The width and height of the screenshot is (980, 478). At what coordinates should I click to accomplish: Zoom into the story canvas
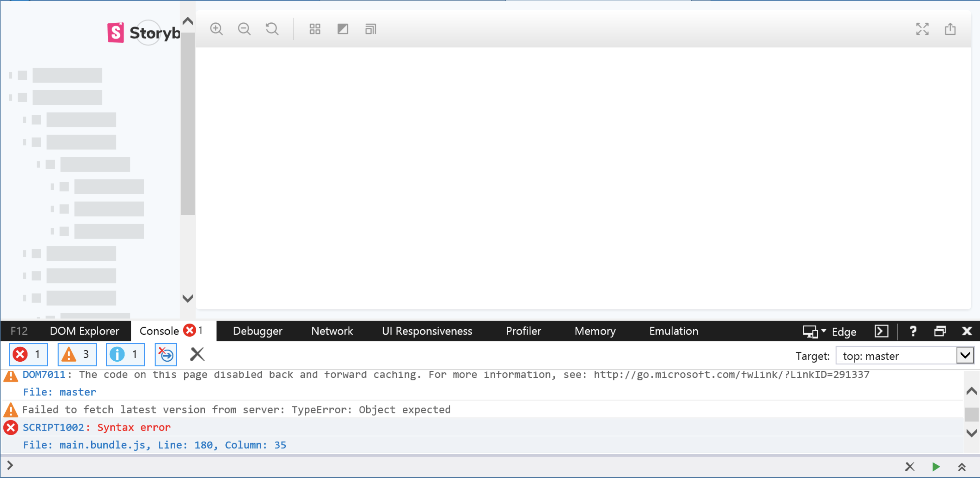[217, 29]
